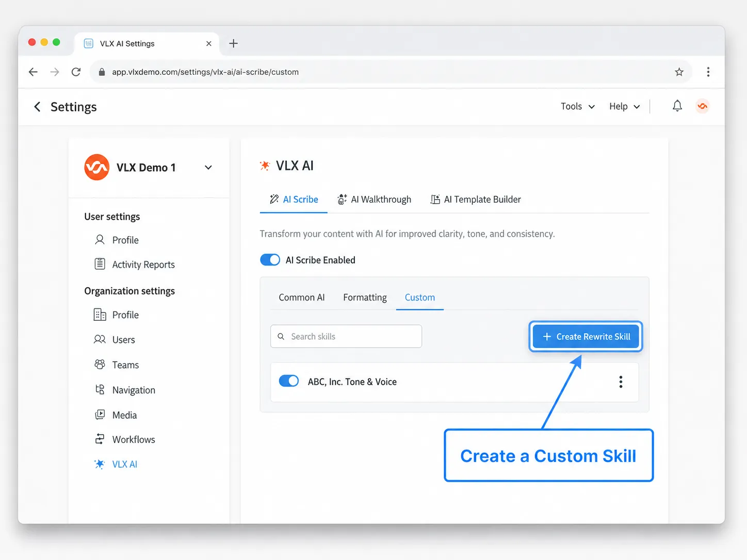Open user Profile settings link
This screenshot has width=747, height=560.
point(125,240)
